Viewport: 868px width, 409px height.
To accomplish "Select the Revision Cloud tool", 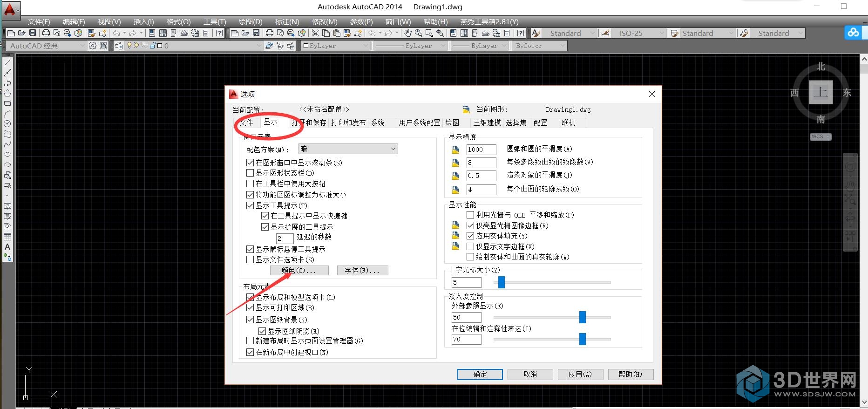I will 7,134.
